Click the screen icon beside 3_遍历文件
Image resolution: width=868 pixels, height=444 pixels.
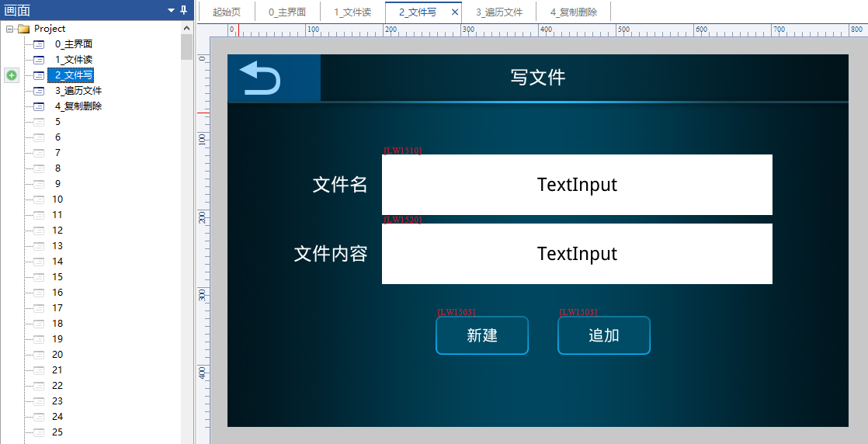pos(39,91)
